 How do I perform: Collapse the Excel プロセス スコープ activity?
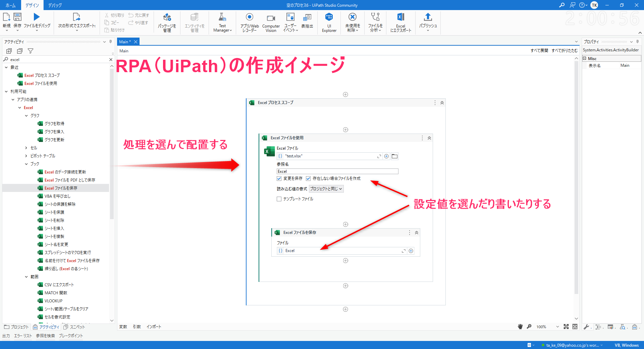pyautogui.click(x=442, y=103)
